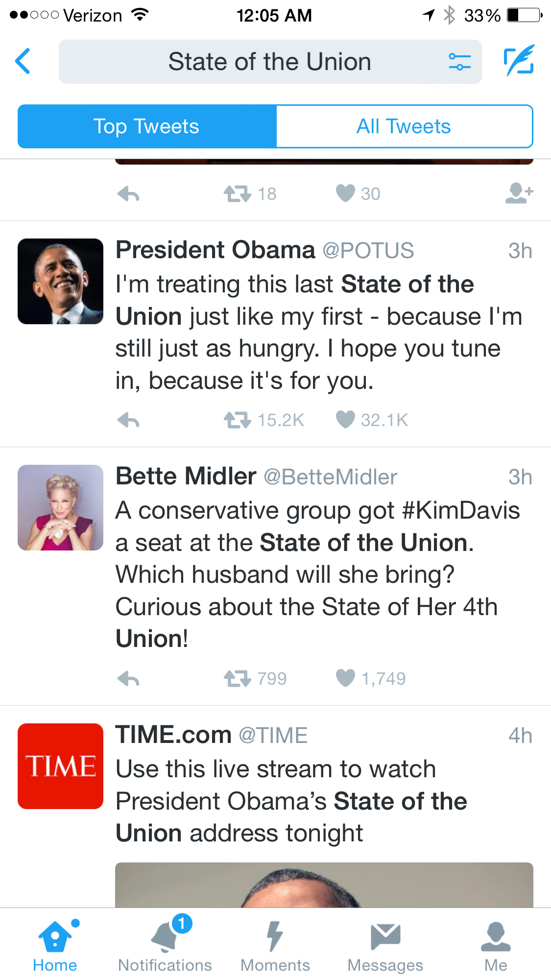Image resolution: width=551 pixels, height=980 pixels.
Task: Retweet President Obama's State of the Union tweet
Action: (238, 420)
